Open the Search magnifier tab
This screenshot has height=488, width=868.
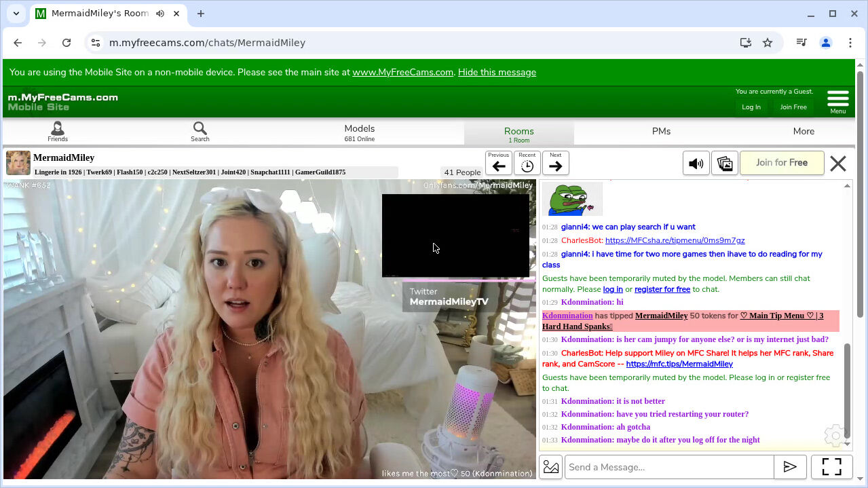tap(200, 131)
